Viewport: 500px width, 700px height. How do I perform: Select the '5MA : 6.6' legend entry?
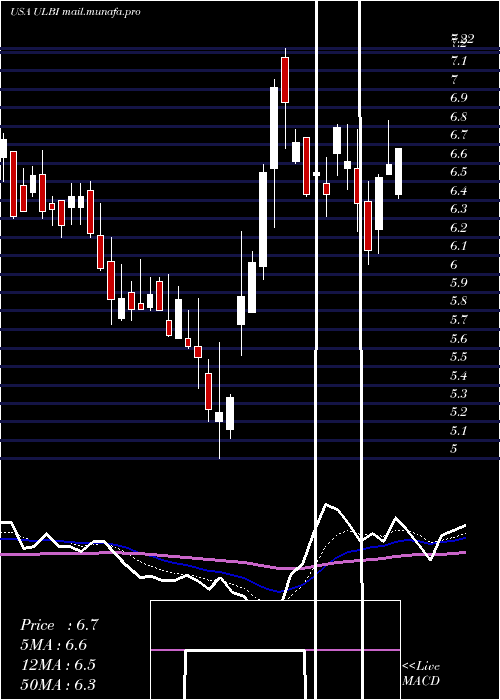(x=54, y=645)
